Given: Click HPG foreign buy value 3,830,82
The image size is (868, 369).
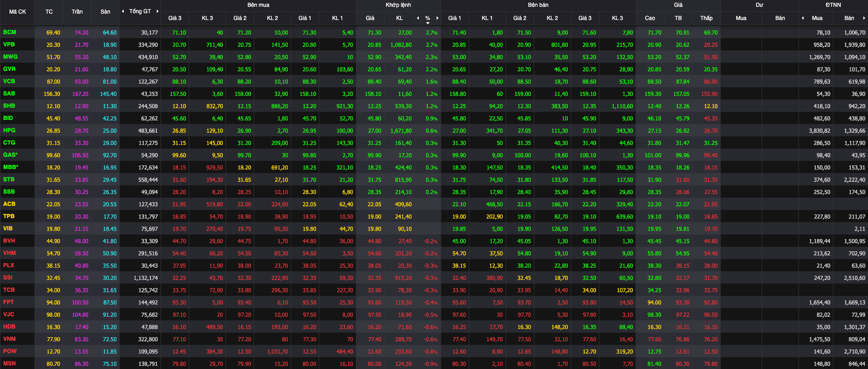Looking at the screenshot, I should click(x=819, y=131).
